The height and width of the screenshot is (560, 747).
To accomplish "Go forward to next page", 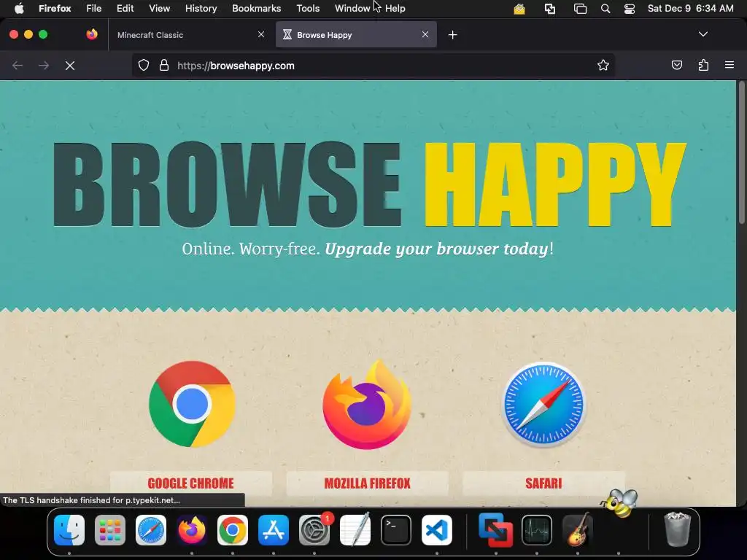I will click(44, 66).
